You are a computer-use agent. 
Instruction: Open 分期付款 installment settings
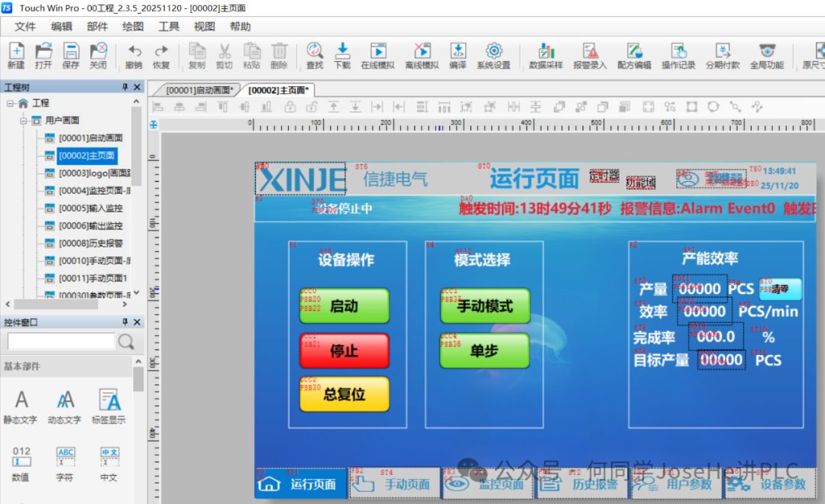[x=723, y=56]
